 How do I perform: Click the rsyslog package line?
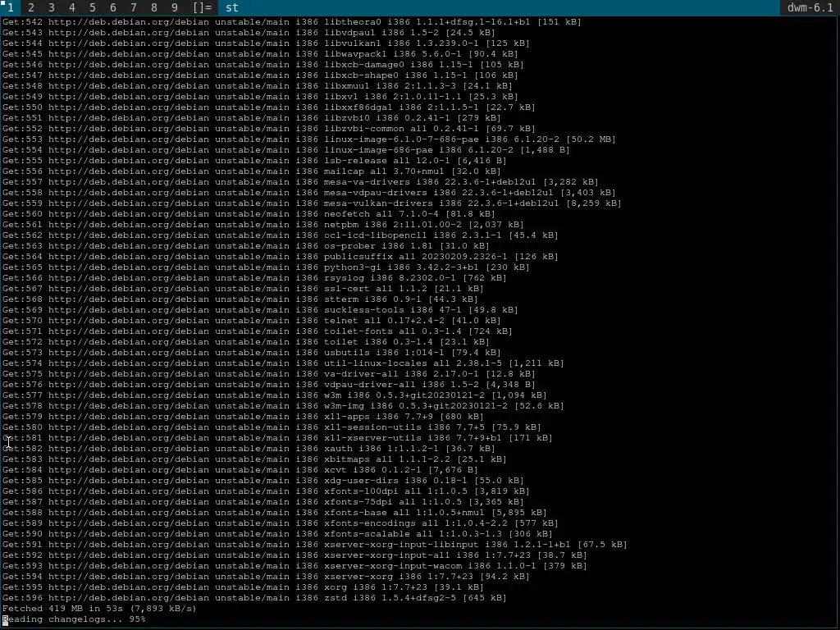pos(254,278)
